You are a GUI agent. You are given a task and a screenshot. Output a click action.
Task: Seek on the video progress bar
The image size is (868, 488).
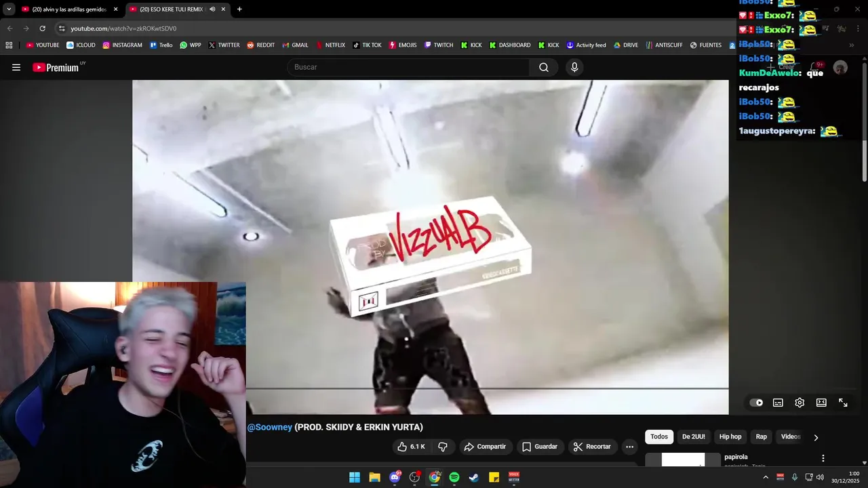point(487,388)
